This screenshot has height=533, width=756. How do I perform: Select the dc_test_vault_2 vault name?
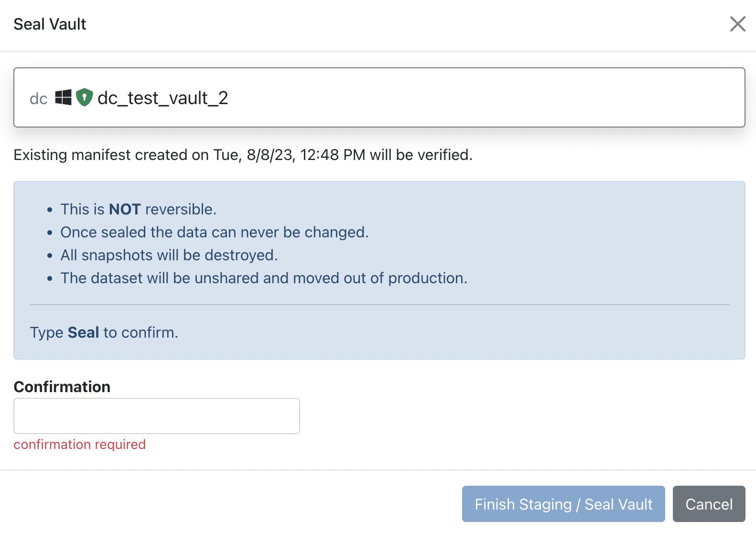click(x=162, y=98)
